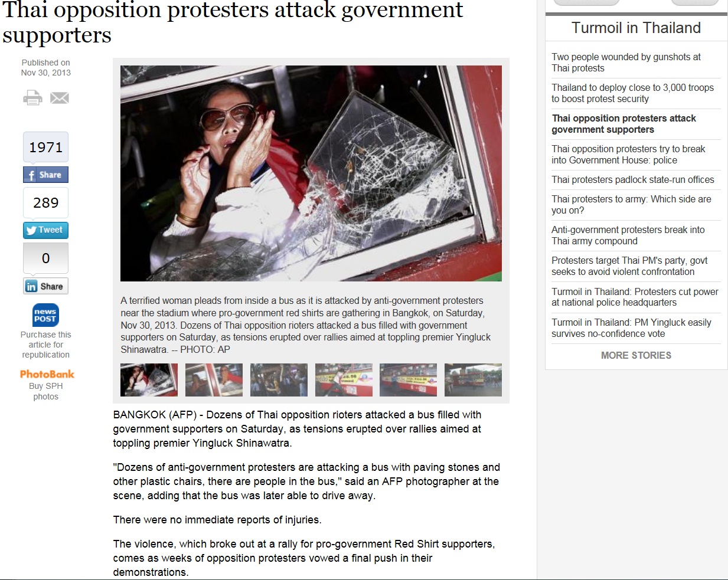This screenshot has width=728, height=580.
Task: Open the newsPOST republication icon
Action: [45, 315]
